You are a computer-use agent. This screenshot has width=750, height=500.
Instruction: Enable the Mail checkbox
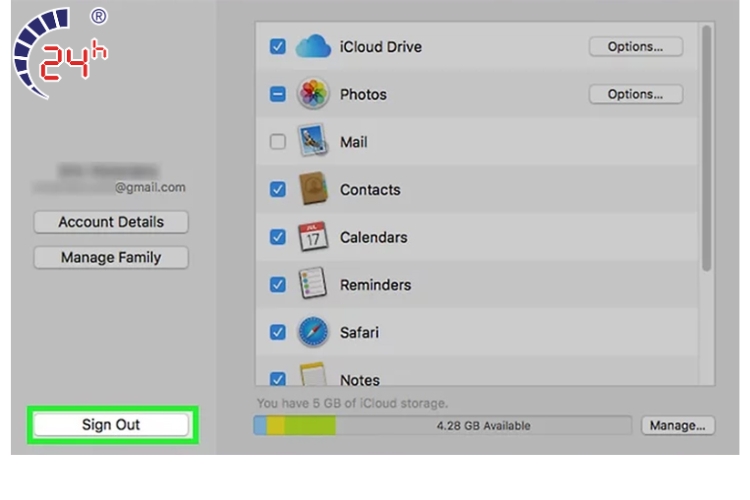(x=278, y=142)
